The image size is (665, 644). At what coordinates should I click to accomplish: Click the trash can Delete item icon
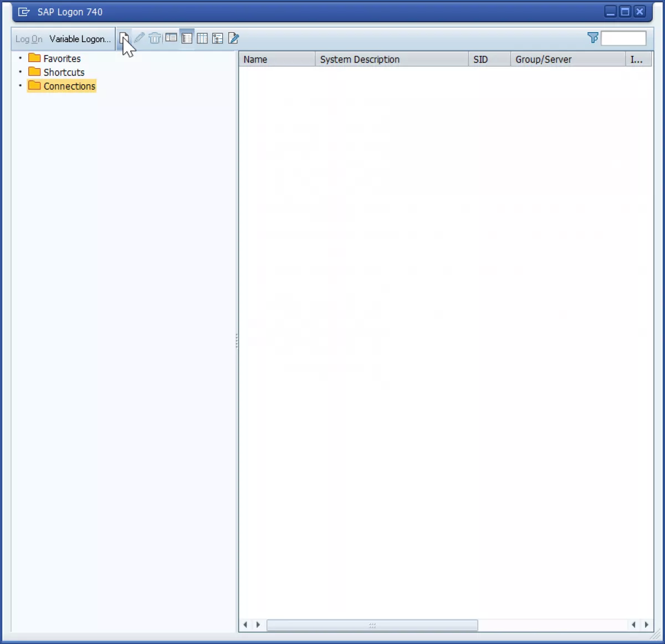[x=155, y=38]
